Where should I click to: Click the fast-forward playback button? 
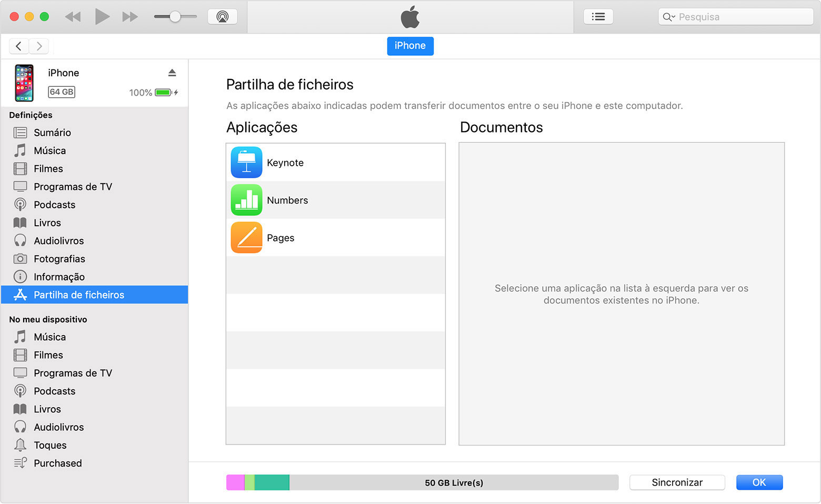click(130, 17)
